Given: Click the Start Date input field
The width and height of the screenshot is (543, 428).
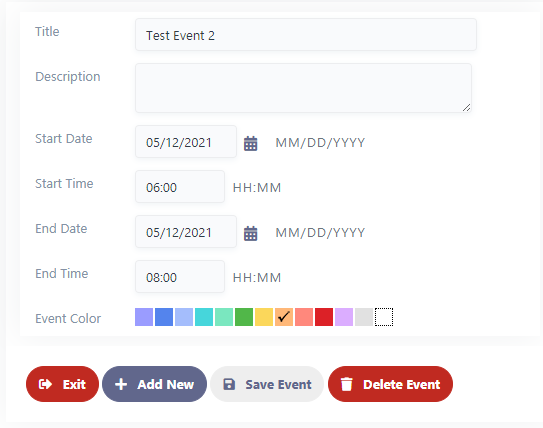Looking at the screenshot, I should pos(186,142).
